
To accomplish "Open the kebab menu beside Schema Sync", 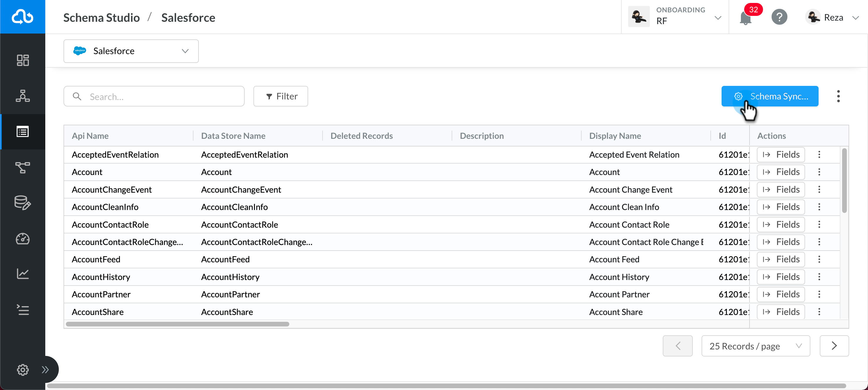I will point(838,96).
